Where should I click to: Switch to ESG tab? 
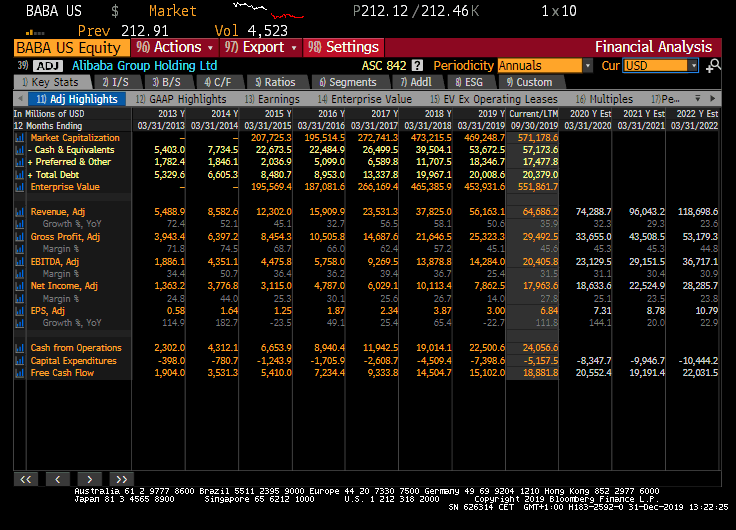(x=469, y=82)
